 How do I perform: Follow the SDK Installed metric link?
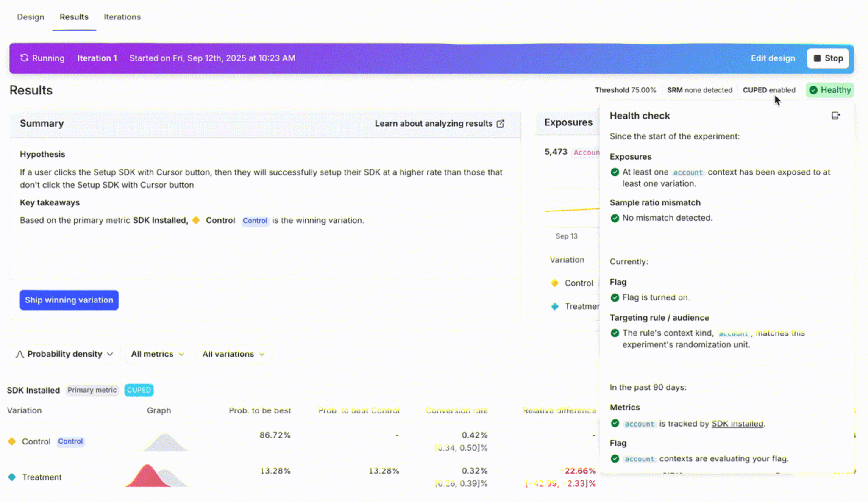737,424
